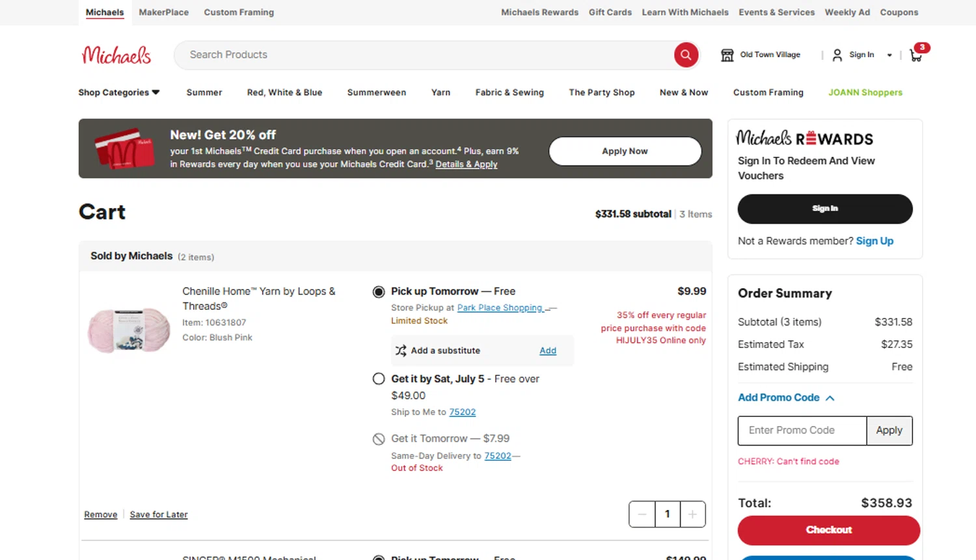Open the Chenille Home yarn product image

(x=129, y=330)
